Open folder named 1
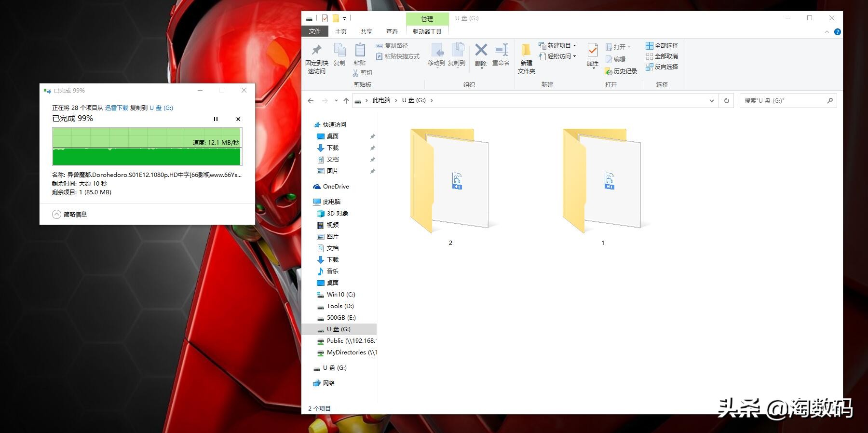Screen dimensions: 868x433 pos(602,187)
